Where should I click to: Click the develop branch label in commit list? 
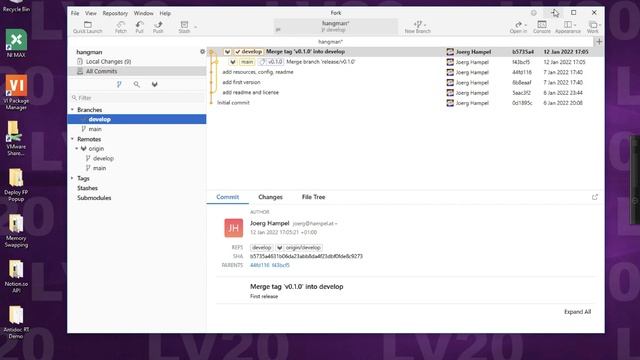pos(248,52)
